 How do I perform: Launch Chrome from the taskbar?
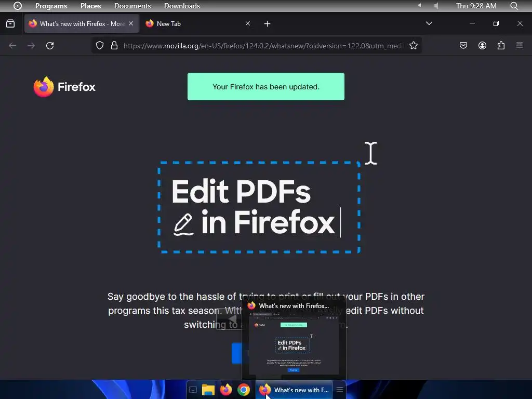tap(244, 390)
